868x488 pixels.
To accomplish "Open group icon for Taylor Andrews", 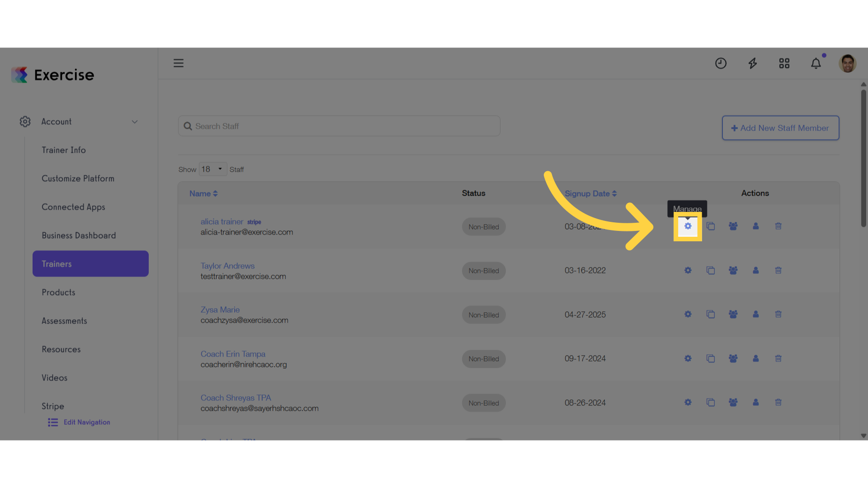I will (x=733, y=270).
